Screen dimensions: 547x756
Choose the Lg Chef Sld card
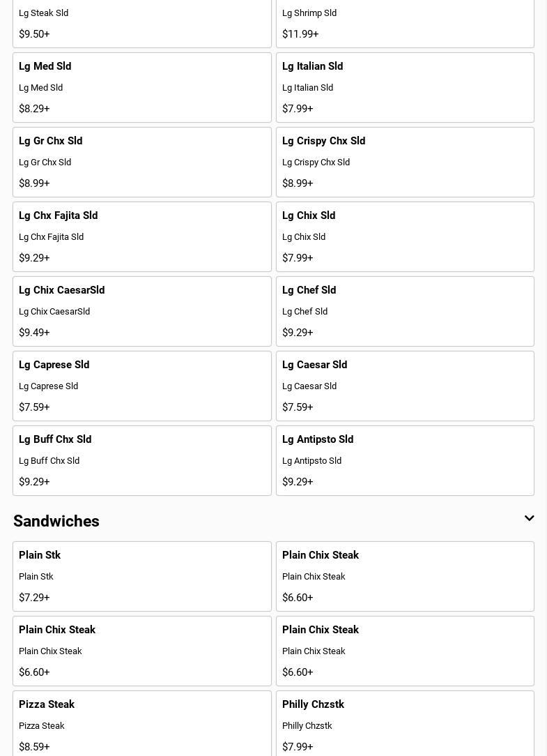point(405,311)
